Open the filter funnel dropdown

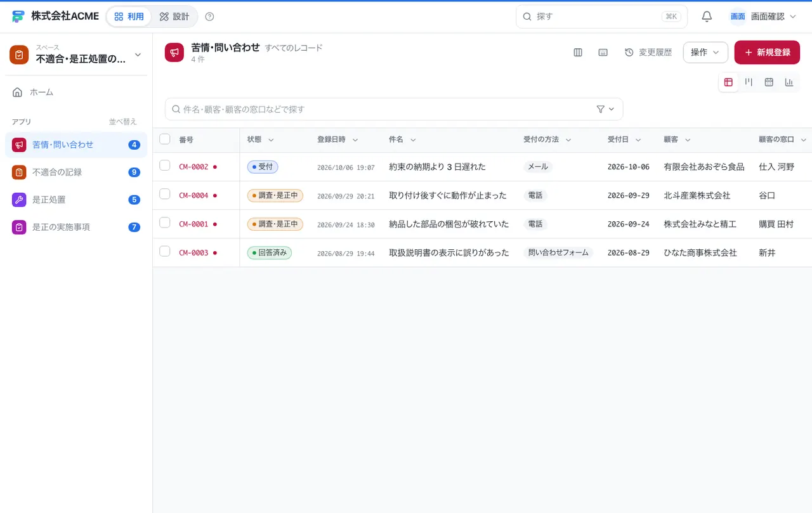[x=605, y=109]
